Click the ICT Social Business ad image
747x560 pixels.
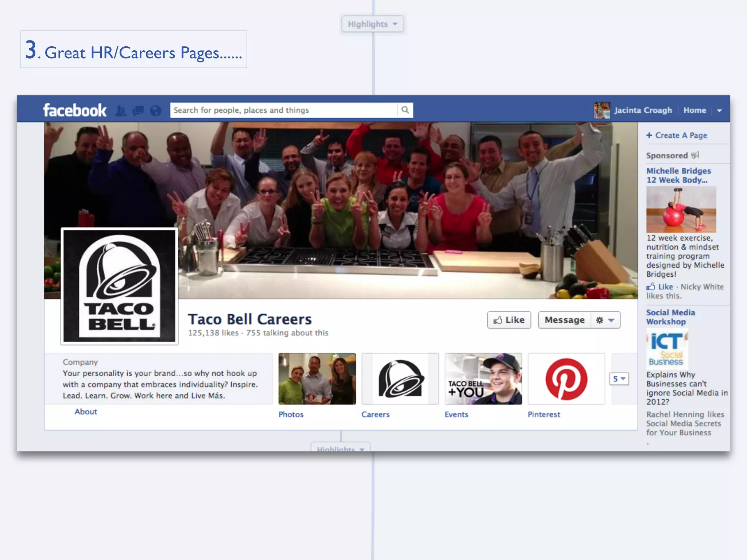click(667, 348)
